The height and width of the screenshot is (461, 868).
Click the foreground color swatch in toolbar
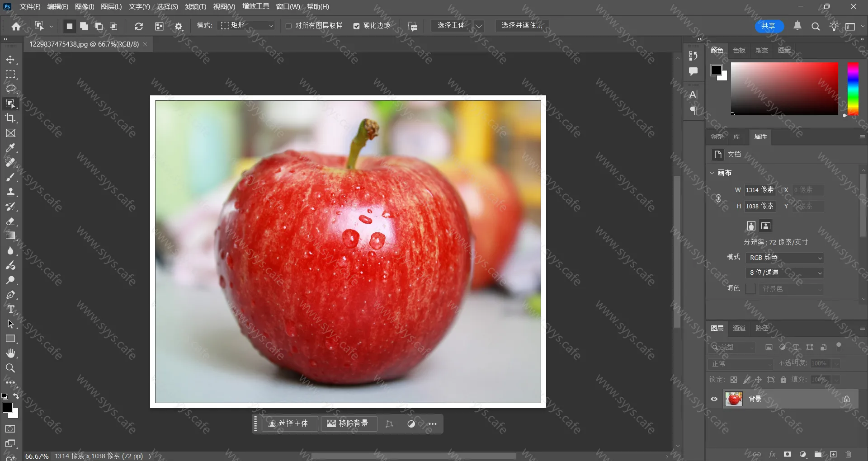[8, 408]
